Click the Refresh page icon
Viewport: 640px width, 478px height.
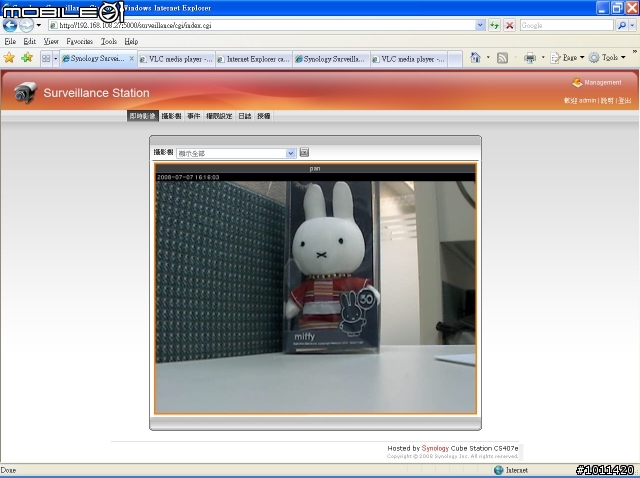[x=494, y=25]
